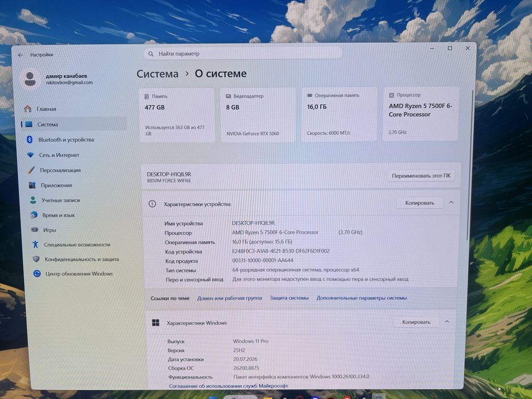
Task: Open Соглашение об использовании служб Майкрософт
Action: coord(228,386)
